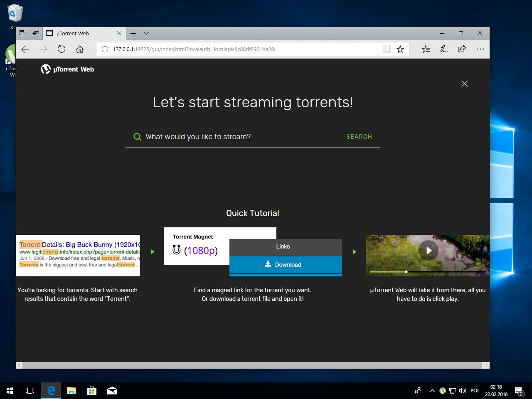532x399 pixels.
Task: Open the Windows Start menu
Action: tap(10, 391)
